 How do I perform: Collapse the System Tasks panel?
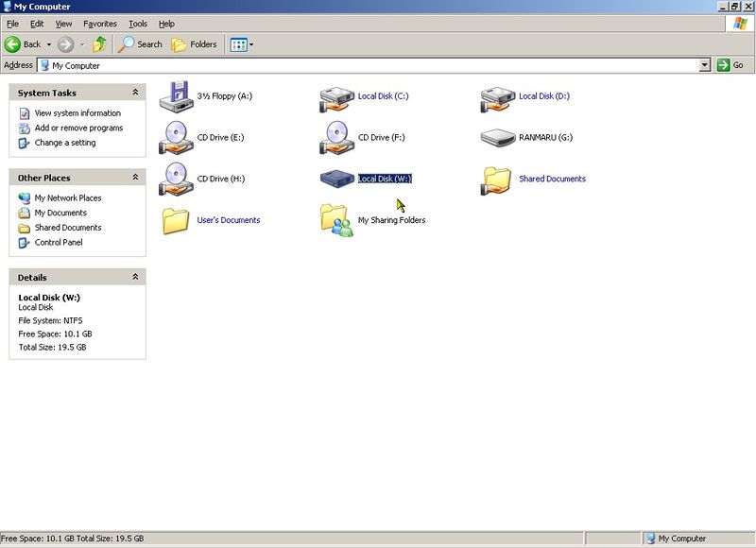[135, 92]
